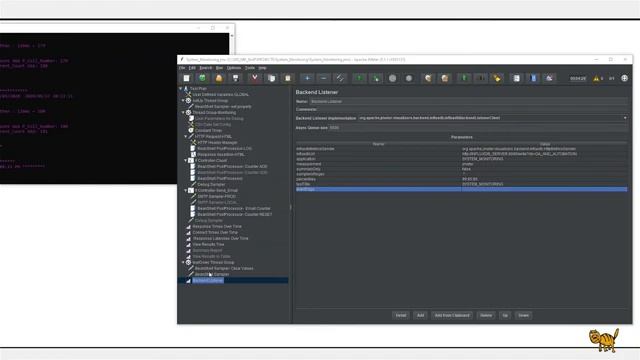Select BeanShell Sampler Clear Values item

[x=224, y=268]
